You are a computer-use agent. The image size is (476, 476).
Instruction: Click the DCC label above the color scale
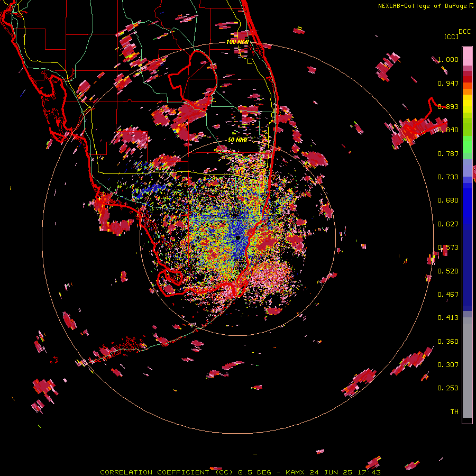pyautogui.click(x=465, y=32)
